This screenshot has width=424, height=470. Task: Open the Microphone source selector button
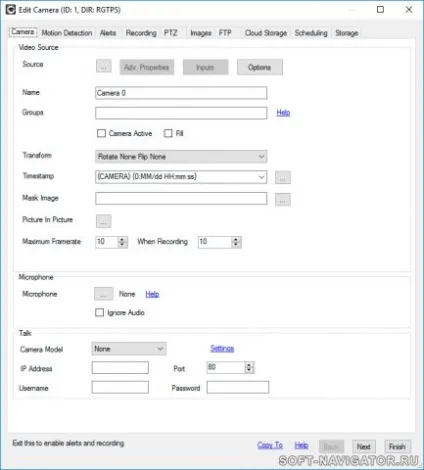coord(103,294)
